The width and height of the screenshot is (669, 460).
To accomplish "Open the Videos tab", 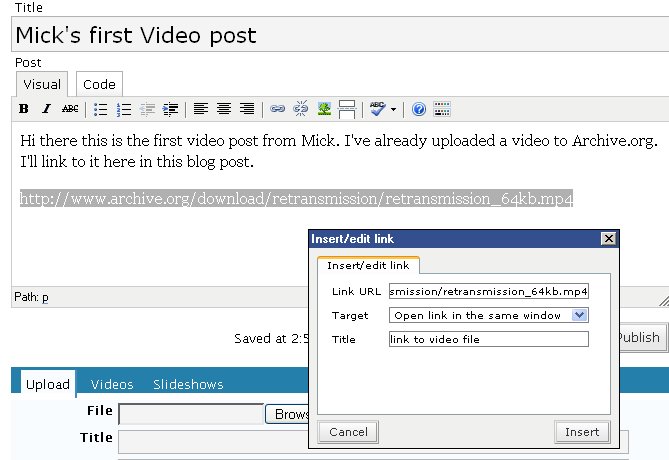I will (112, 384).
